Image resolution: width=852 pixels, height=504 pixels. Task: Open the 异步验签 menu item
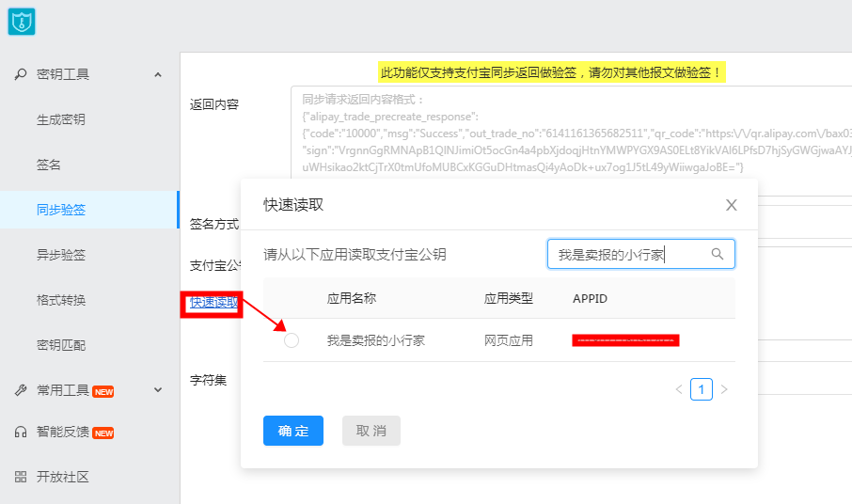(61, 255)
